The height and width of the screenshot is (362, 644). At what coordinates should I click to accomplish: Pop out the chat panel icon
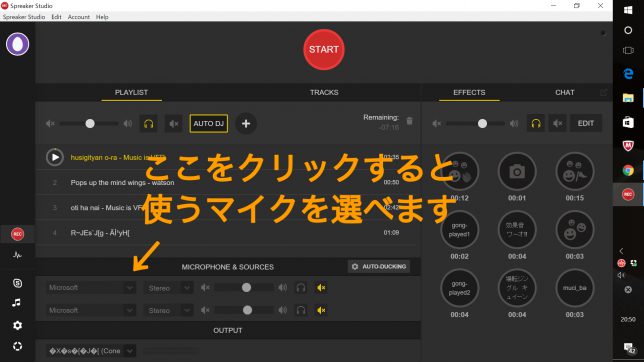(603, 92)
